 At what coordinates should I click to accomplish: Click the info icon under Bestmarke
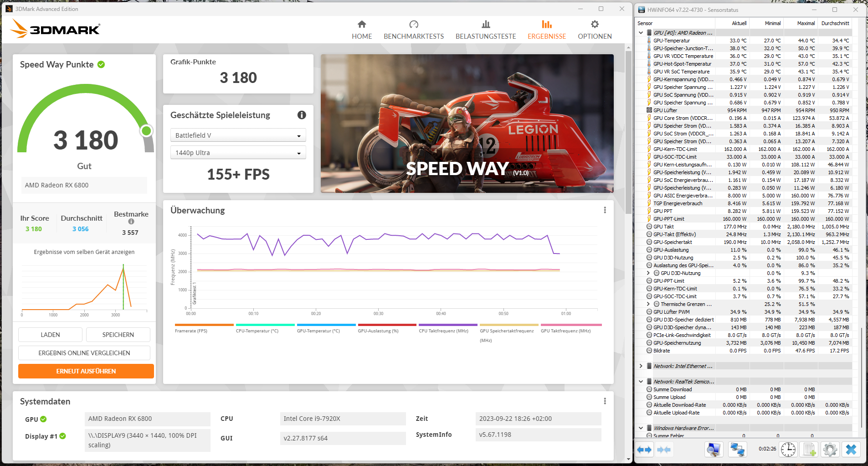pyautogui.click(x=131, y=222)
